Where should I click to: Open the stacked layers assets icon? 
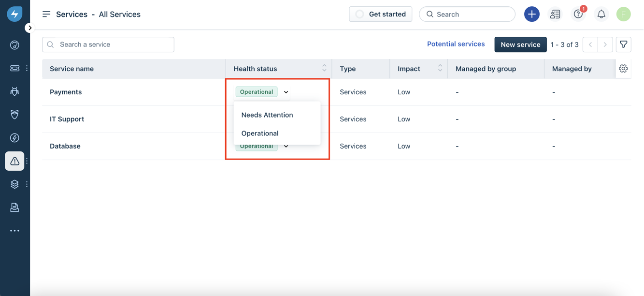click(14, 184)
